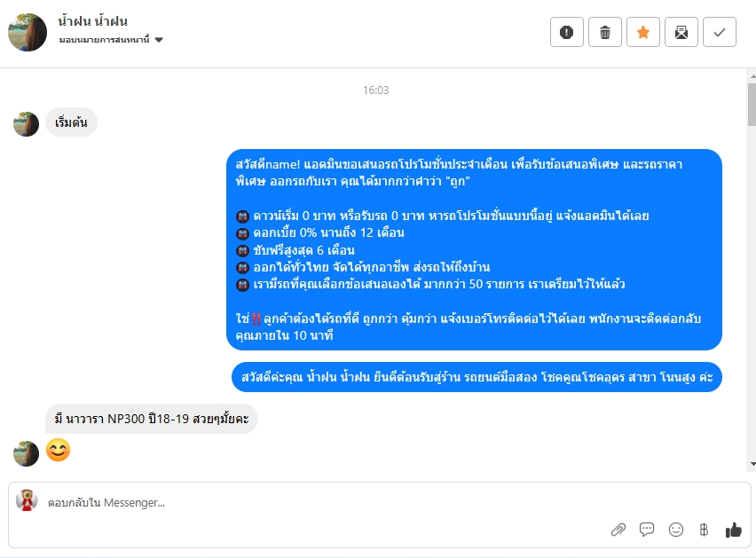Click customer name น้ำฝน น้ำฝน in header
Viewport: 756px width, 558px height.
[92, 21]
